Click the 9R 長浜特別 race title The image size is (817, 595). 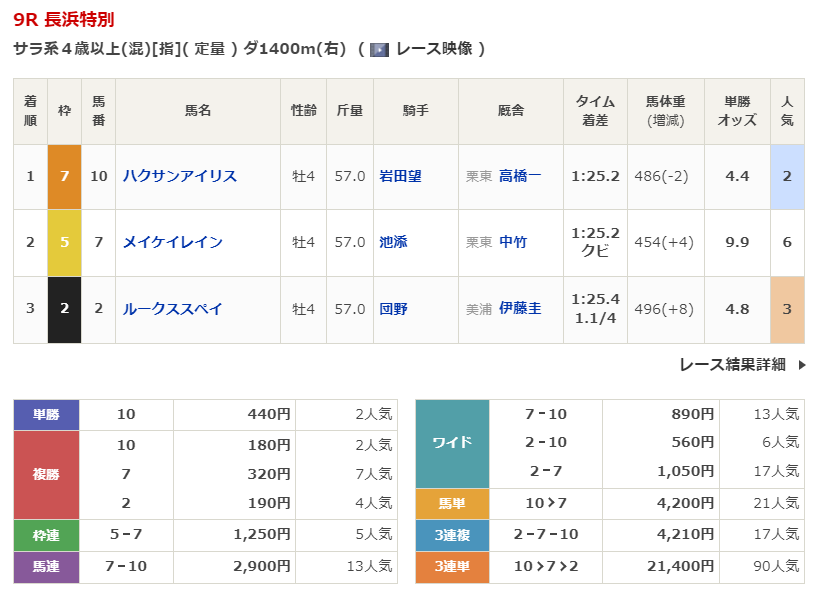click(x=63, y=19)
